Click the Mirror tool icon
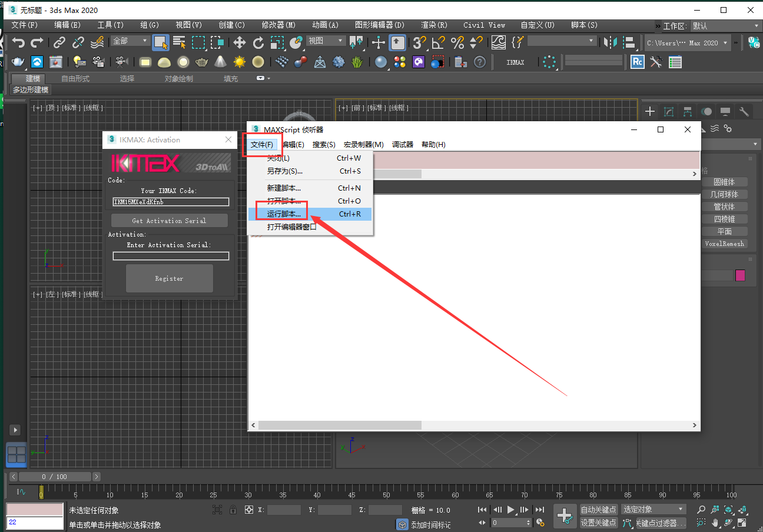The image size is (763, 532). coord(611,42)
